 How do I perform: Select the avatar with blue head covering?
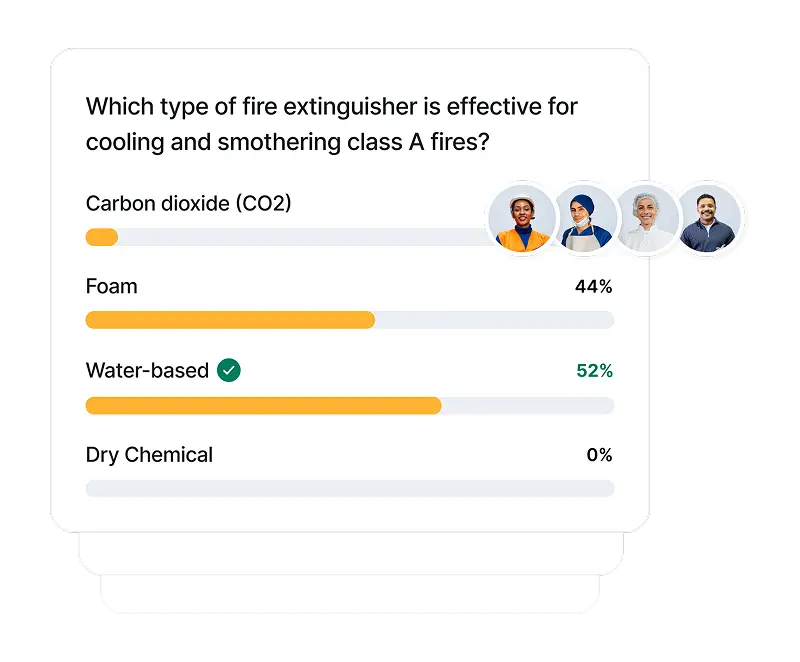[x=584, y=219]
